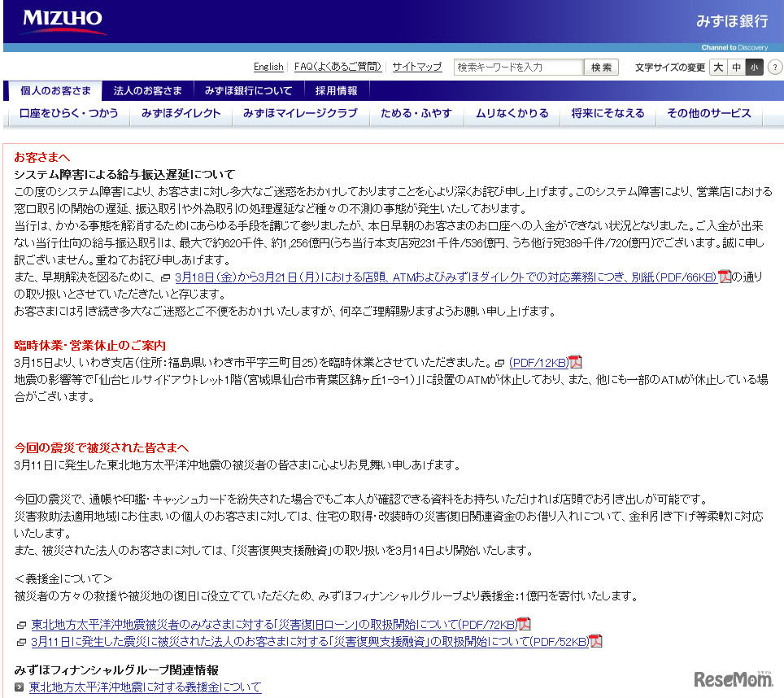Open 災害復興支援融資 取扱開始 PDF link
Image resolution: width=784 pixels, height=698 pixels.
pos(310,642)
